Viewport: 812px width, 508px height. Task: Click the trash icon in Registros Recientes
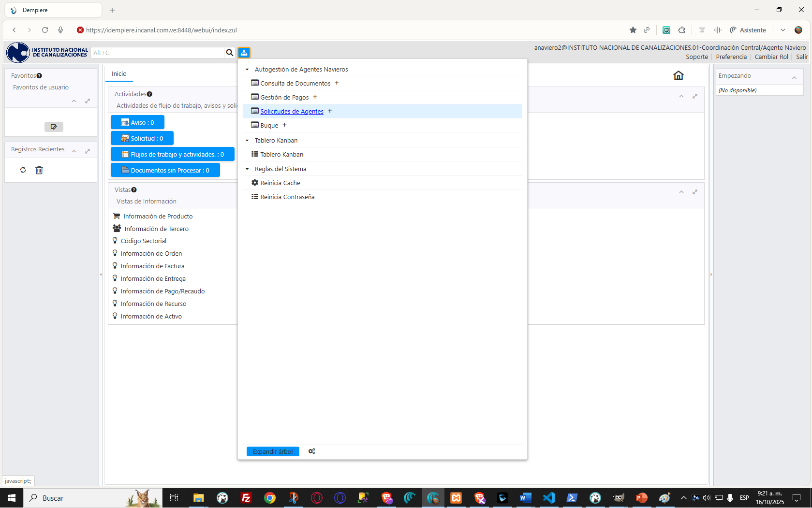(39, 170)
